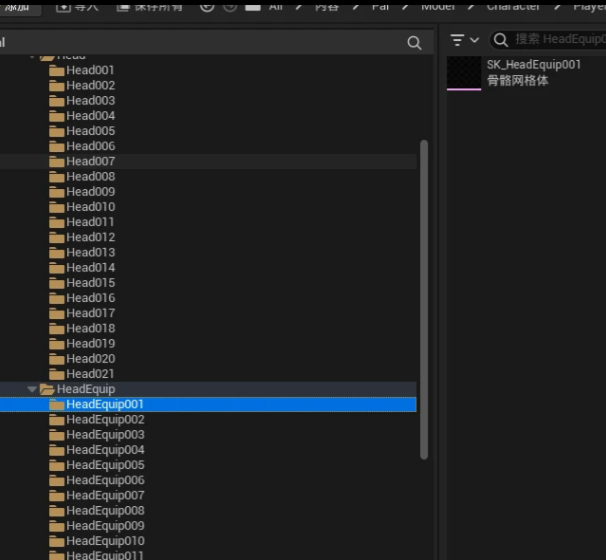Click the folder icon beside Head001
The width and height of the screenshot is (606, 560).
pos(57,71)
